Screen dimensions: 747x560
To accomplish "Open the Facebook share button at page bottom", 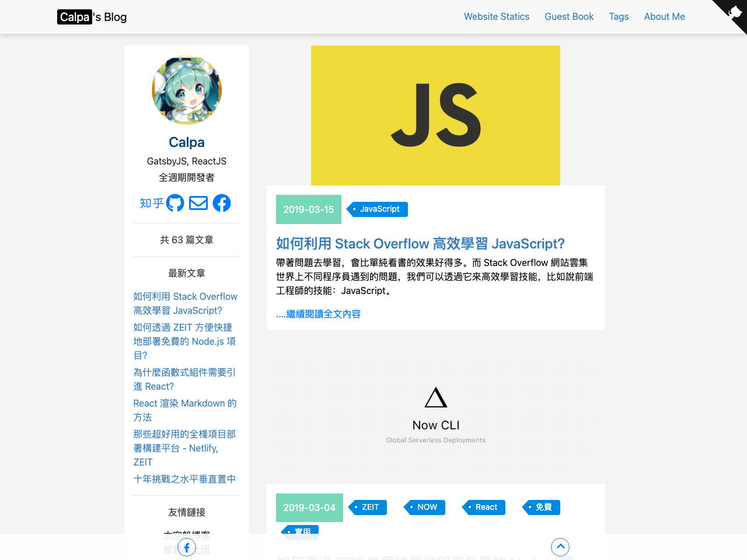I will point(186,547).
